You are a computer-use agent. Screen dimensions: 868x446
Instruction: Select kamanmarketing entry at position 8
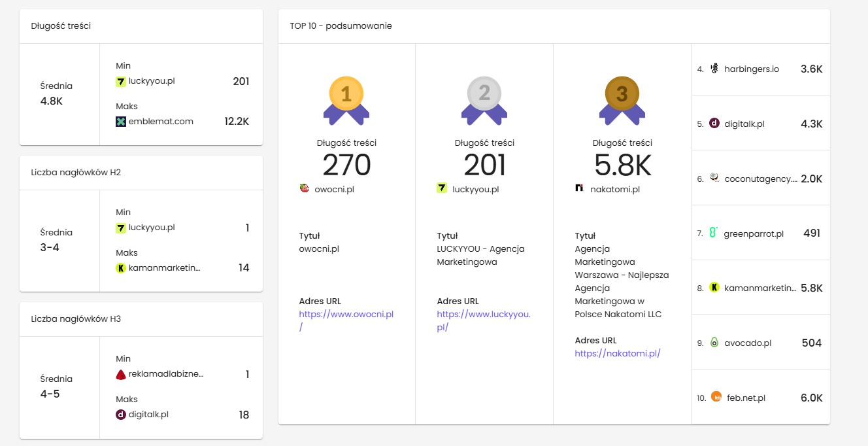pos(760,288)
